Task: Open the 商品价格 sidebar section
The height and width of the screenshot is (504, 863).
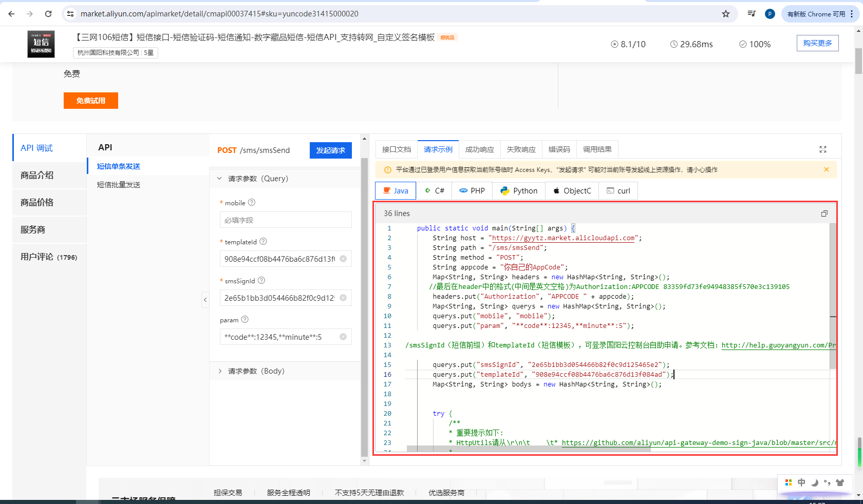Action: tap(49, 202)
